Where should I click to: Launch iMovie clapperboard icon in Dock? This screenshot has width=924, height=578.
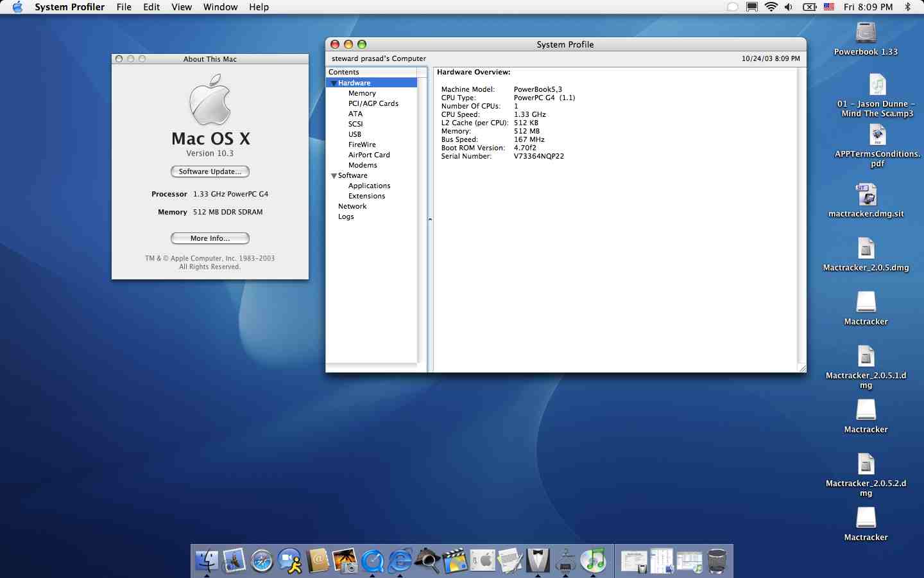455,561
